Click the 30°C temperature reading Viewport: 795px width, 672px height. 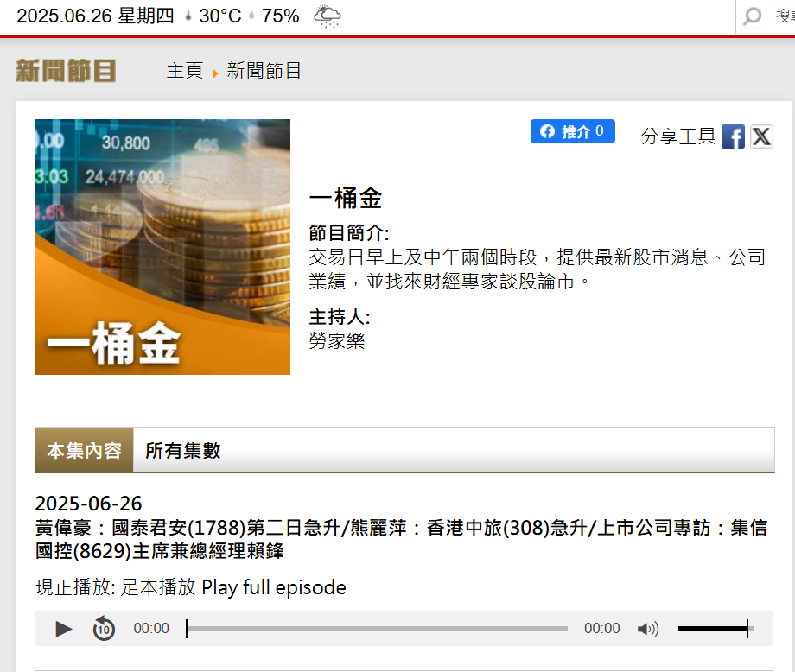pos(219,16)
